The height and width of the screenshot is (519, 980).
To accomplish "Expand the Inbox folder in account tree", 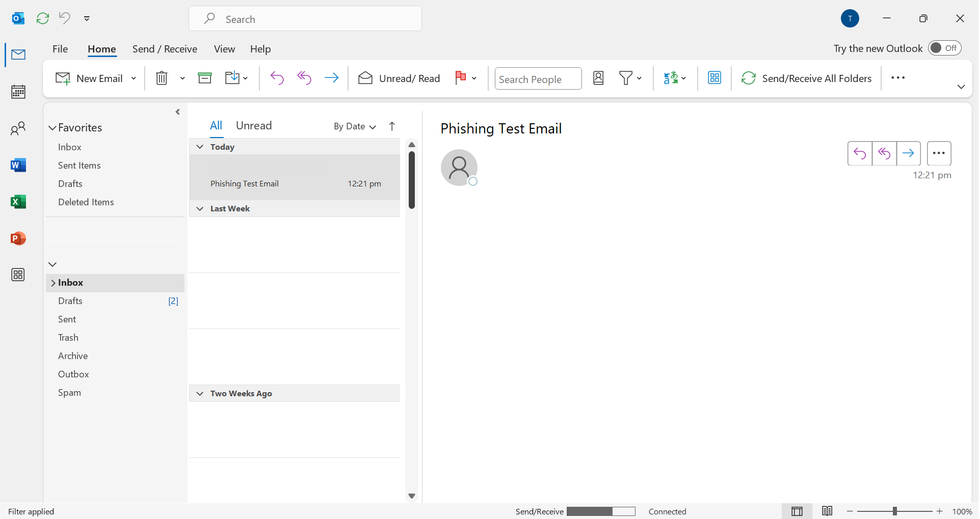I will [x=53, y=283].
